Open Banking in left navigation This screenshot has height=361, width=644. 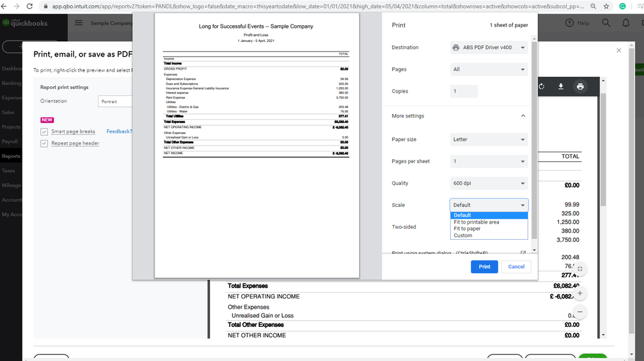point(11,83)
